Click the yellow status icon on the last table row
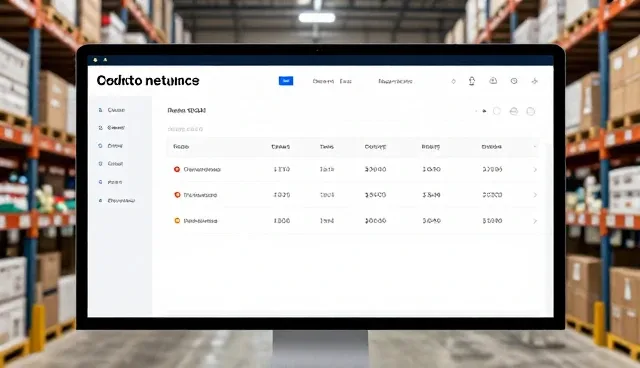 point(177,221)
